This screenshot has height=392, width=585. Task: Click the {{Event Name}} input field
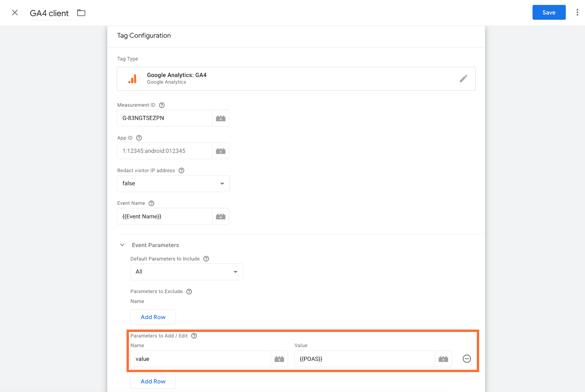coord(164,216)
